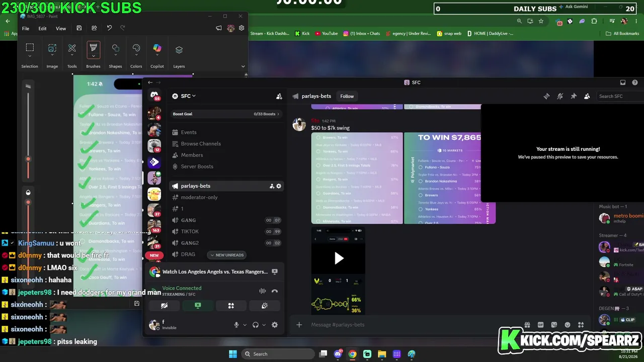Expand the Paint ribbon collapse chevron

point(243,66)
